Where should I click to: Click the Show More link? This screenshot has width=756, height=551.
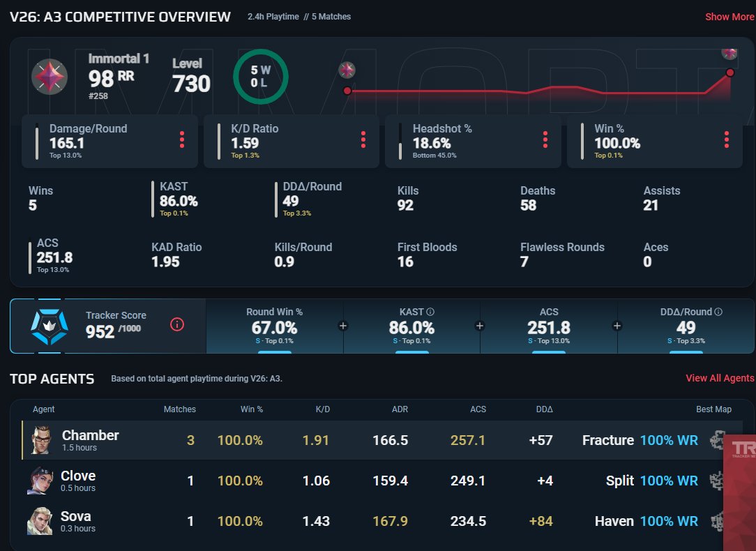[x=729, y=17]
